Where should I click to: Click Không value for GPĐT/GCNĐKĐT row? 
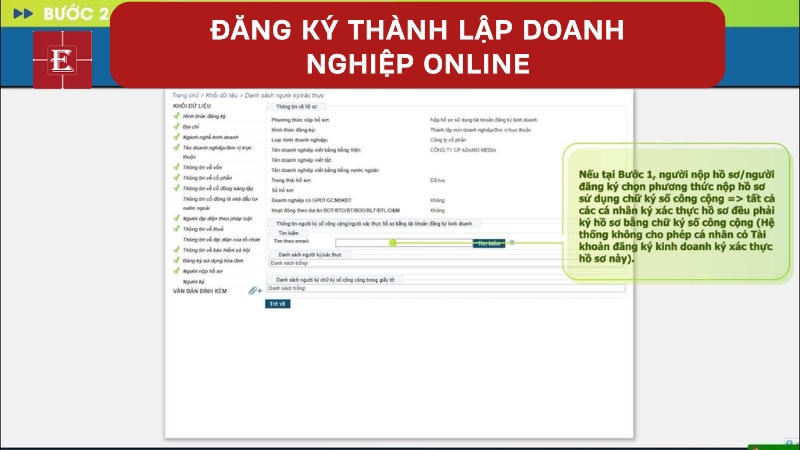pyautogui.click(x=437, y=200)
